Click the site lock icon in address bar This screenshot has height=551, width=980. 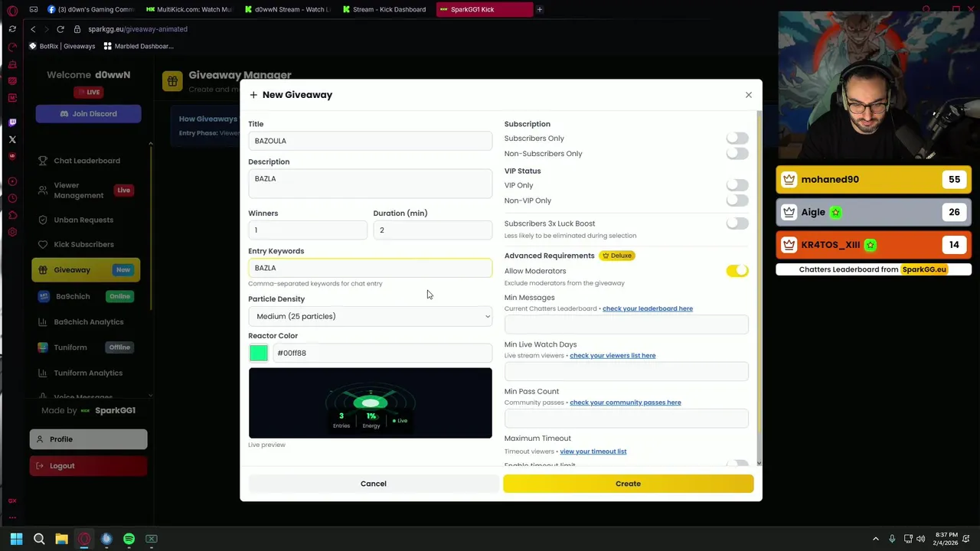[x=77, y=29]
